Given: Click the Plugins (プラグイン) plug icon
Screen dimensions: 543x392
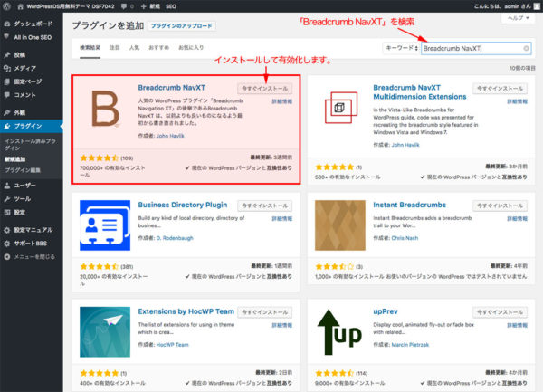Looking at the screenshot, I should 7,126.
